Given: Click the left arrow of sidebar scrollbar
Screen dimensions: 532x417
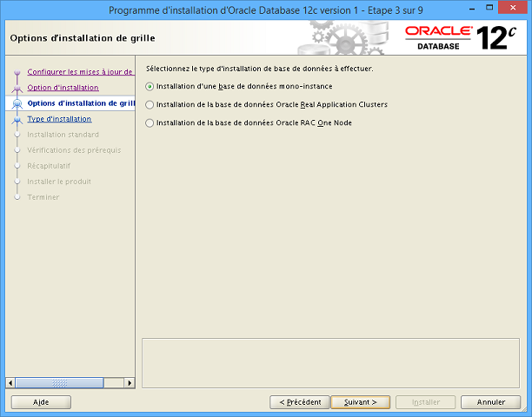Looking at the screenshot, I should click(x=10, y=383).
